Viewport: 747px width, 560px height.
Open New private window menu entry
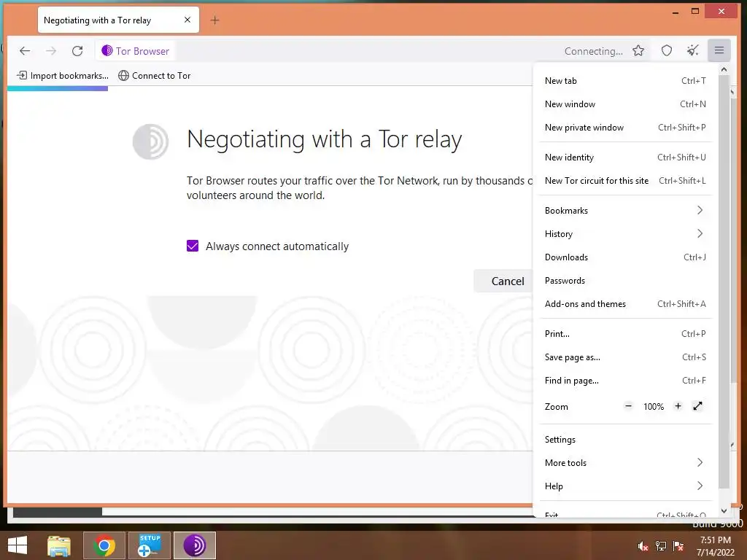click(625, 128)
